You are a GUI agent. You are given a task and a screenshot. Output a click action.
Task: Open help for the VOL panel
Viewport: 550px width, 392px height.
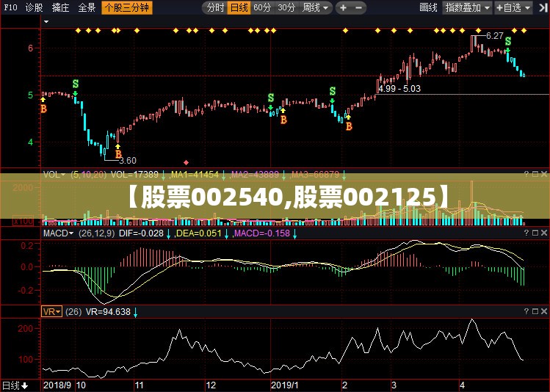[527, 174]
